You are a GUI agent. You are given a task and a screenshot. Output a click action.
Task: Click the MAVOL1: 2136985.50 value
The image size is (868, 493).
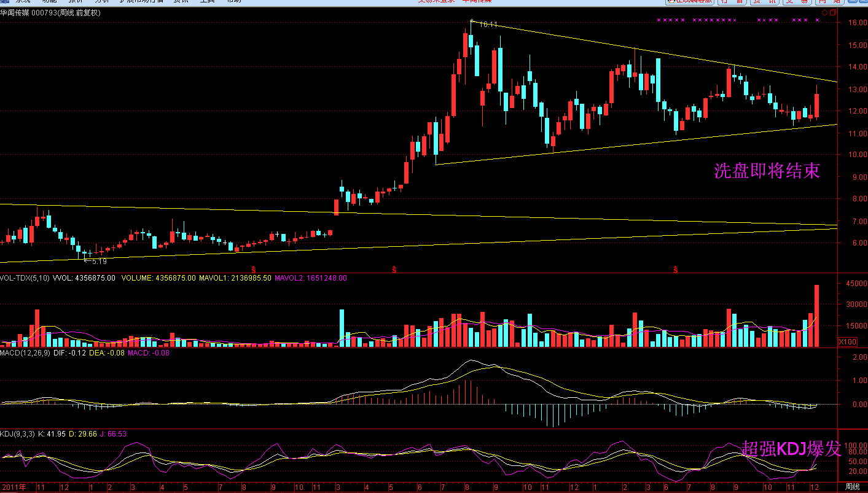click(x=235, y=278)
